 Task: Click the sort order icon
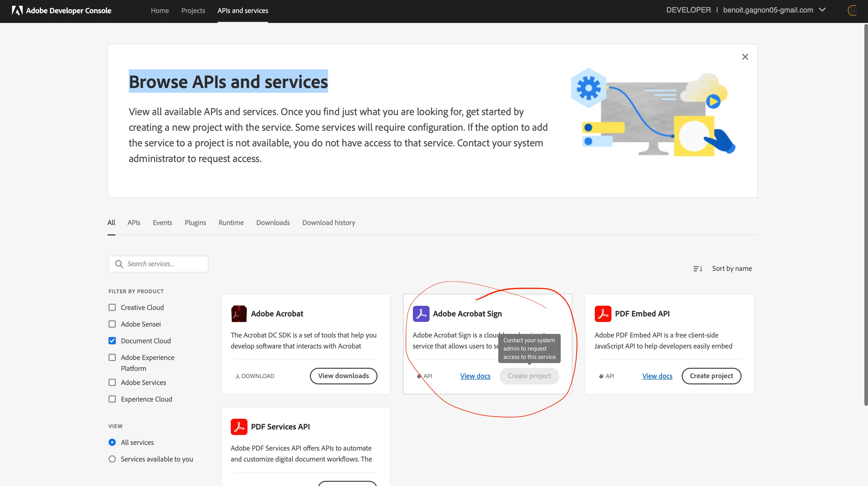coord(698,269)
